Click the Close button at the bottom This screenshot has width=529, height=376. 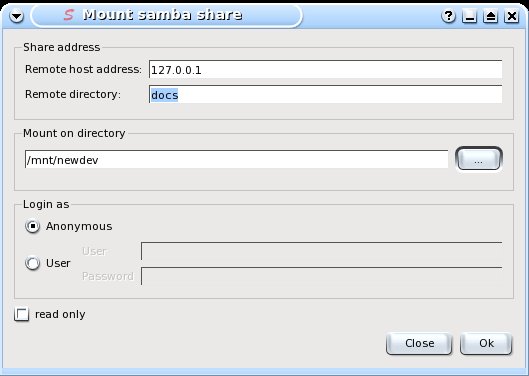(x=419, y=344)
